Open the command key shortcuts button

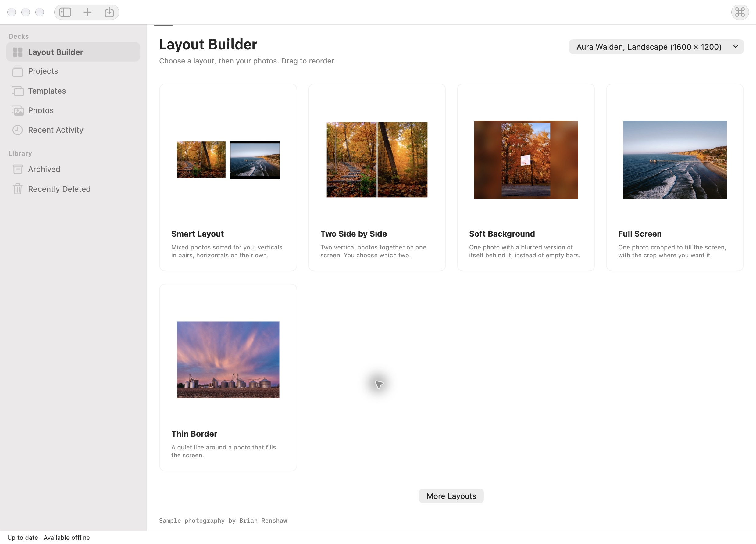[740, 12]
